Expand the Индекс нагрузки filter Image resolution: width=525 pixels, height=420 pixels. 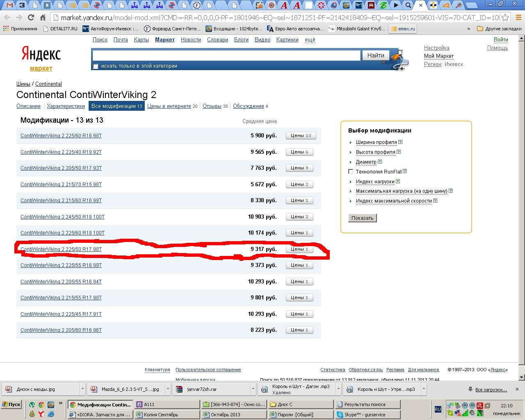tap(351, 182)
